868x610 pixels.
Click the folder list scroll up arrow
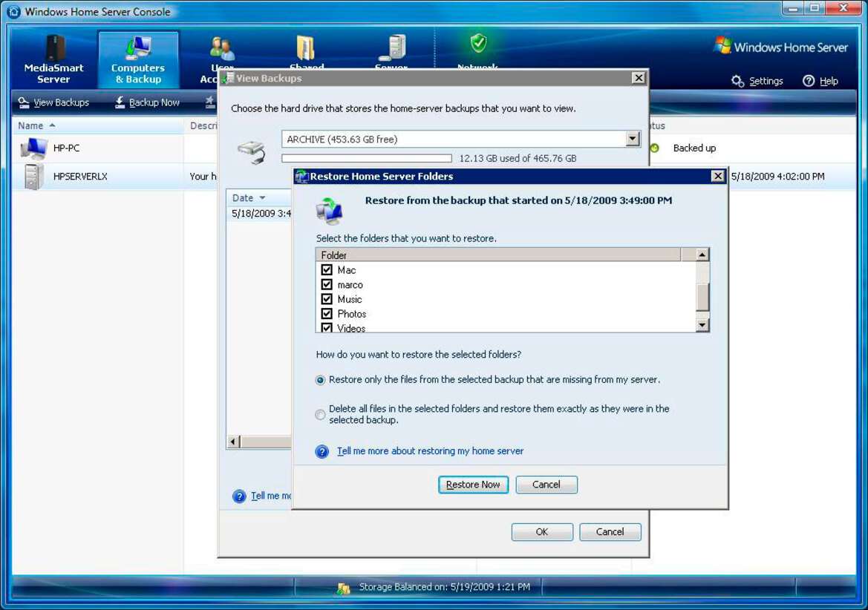click(x=702, y=255)
